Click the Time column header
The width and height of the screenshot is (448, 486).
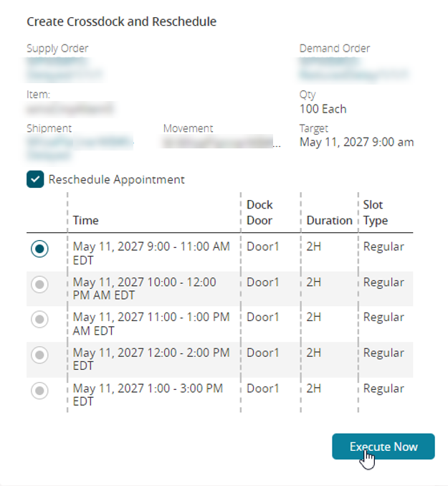[x=86, y=221]
